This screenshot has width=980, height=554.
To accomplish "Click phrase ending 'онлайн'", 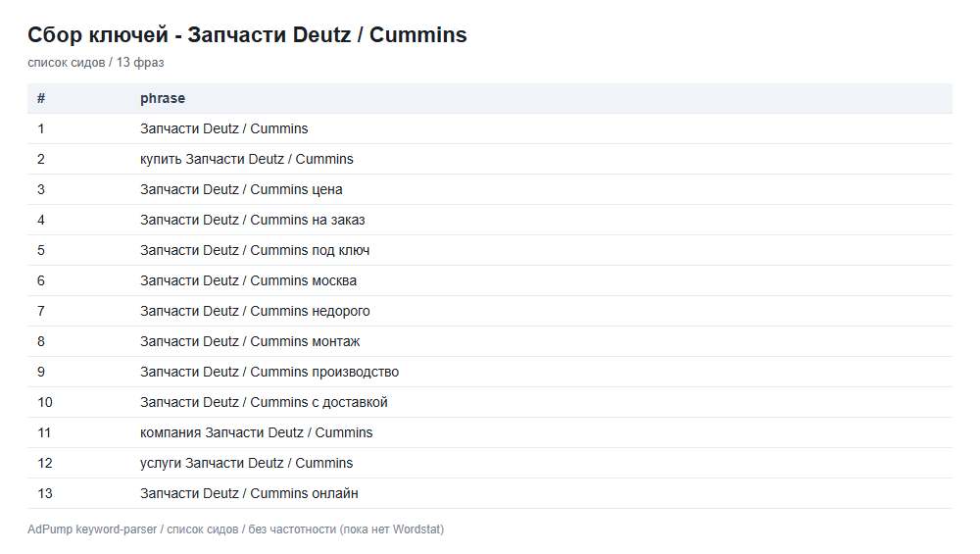I will click(x=249, y=493).
